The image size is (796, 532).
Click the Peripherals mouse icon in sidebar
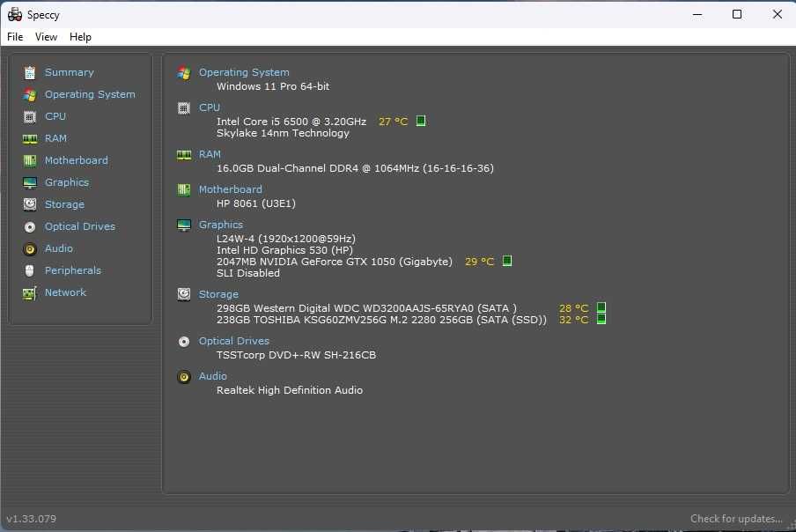[x=30, y=270]
